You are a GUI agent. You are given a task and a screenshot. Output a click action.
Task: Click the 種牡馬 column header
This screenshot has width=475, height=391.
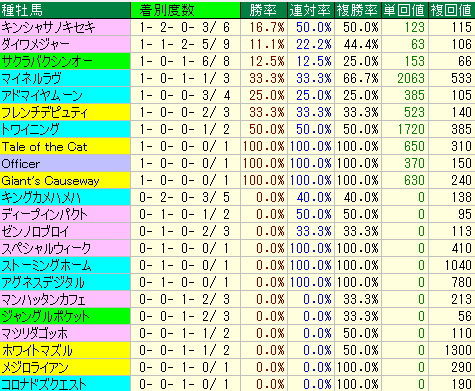tap(65, 10)
